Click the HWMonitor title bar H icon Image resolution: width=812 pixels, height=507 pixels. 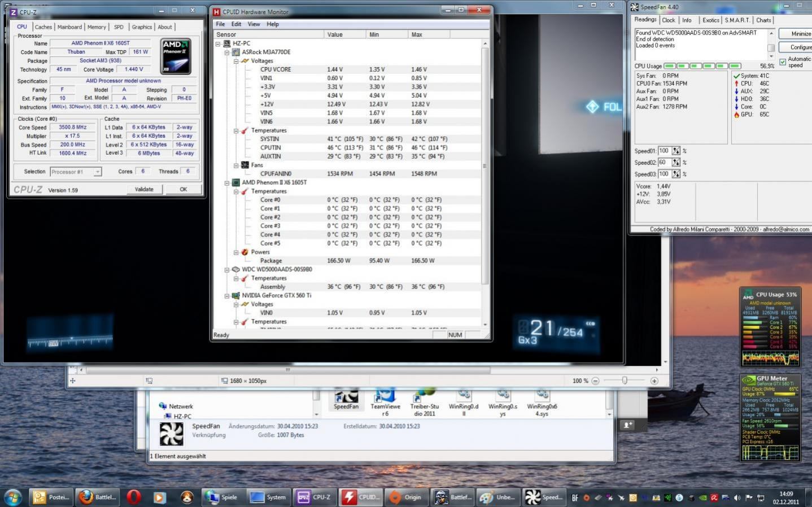[216, 11]
